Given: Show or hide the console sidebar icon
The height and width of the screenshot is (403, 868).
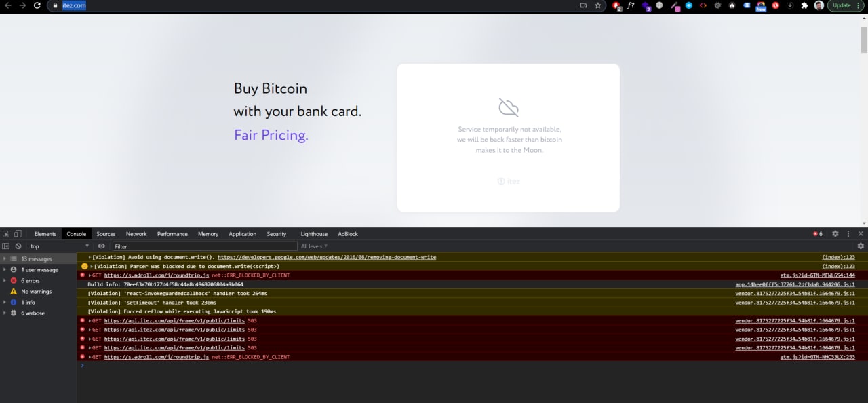Looking at the screenshot, I should tap(6, 246).
